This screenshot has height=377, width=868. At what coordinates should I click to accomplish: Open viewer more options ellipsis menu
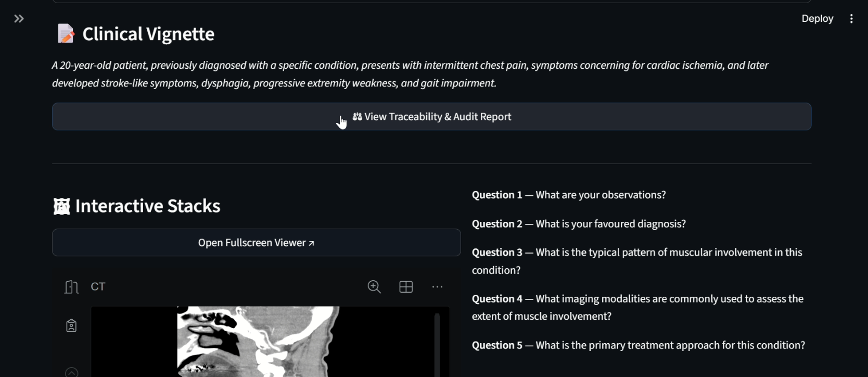437,287
